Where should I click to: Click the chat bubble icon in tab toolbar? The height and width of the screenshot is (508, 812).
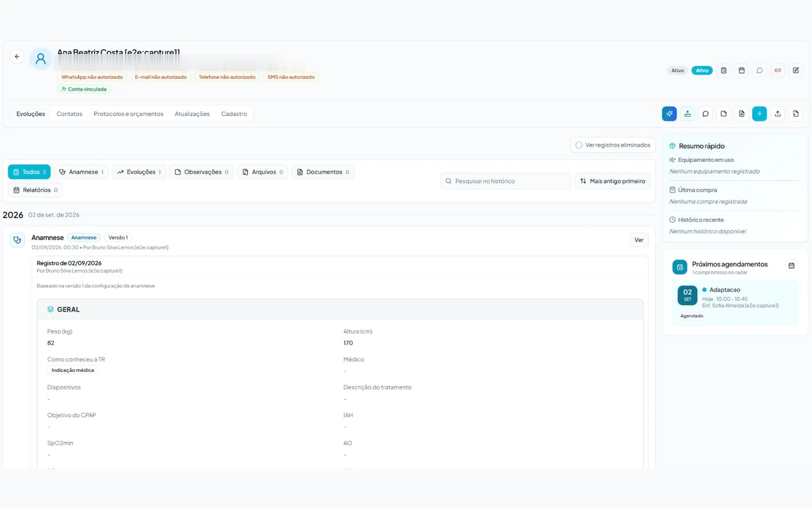(x=705, y=114)
